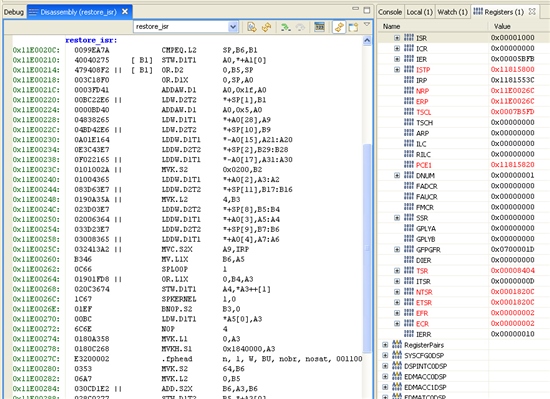Close the Registers (1) tab

(x=532, y=12)
